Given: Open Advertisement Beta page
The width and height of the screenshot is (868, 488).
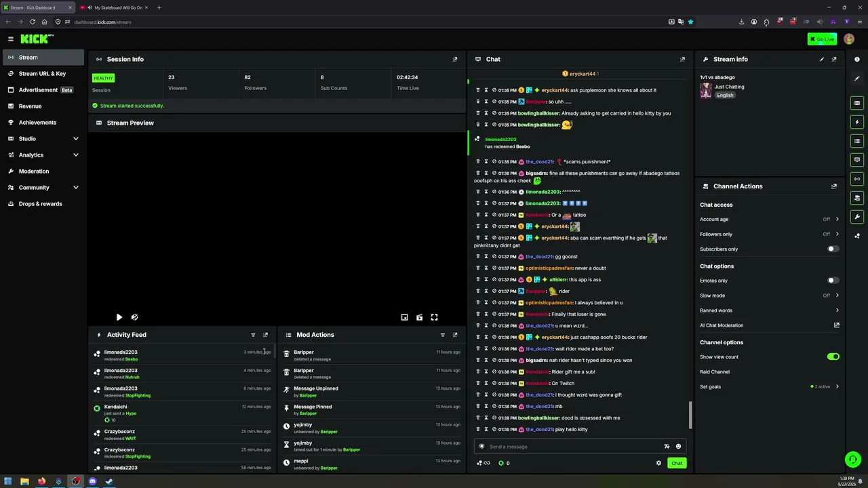Looking at the screenshot, I should [x=43, y=90].
